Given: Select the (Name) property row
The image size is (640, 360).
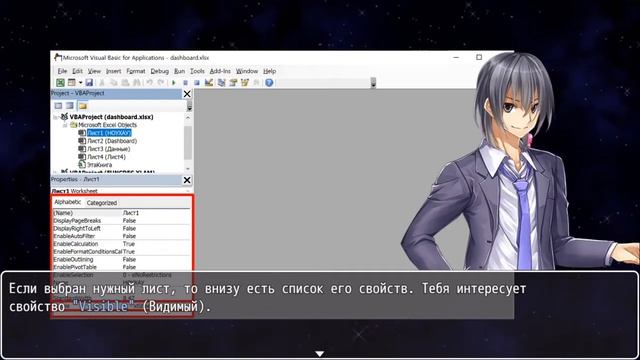Looking at the screenshot, I should [121, 213].
